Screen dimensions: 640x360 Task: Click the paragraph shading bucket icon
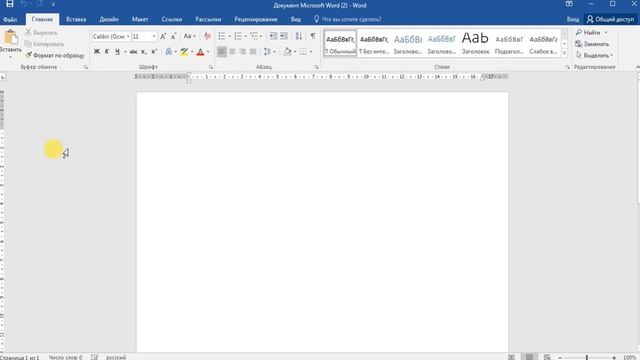[287, 51]
